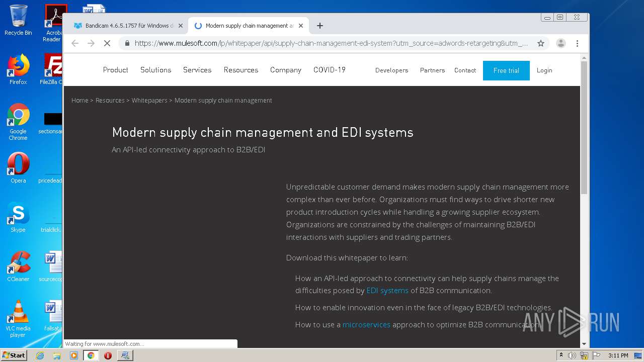Open the Solutions menu
Screen dimensions: 644x362
point(156,70)
